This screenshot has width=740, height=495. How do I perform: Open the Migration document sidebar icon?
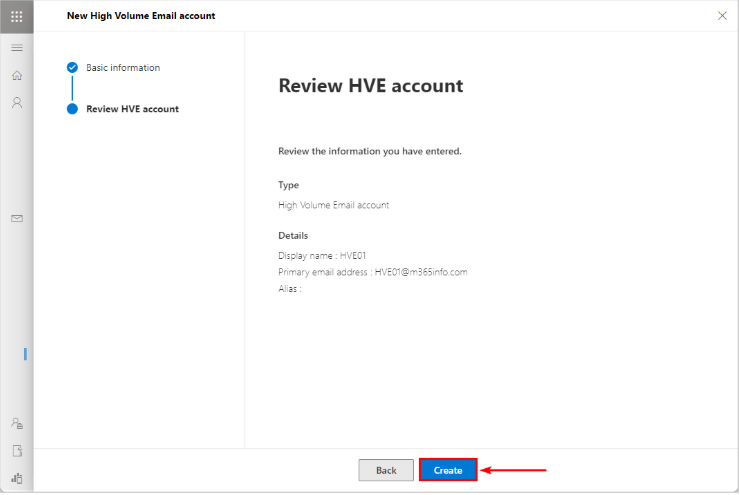[16, 451]
